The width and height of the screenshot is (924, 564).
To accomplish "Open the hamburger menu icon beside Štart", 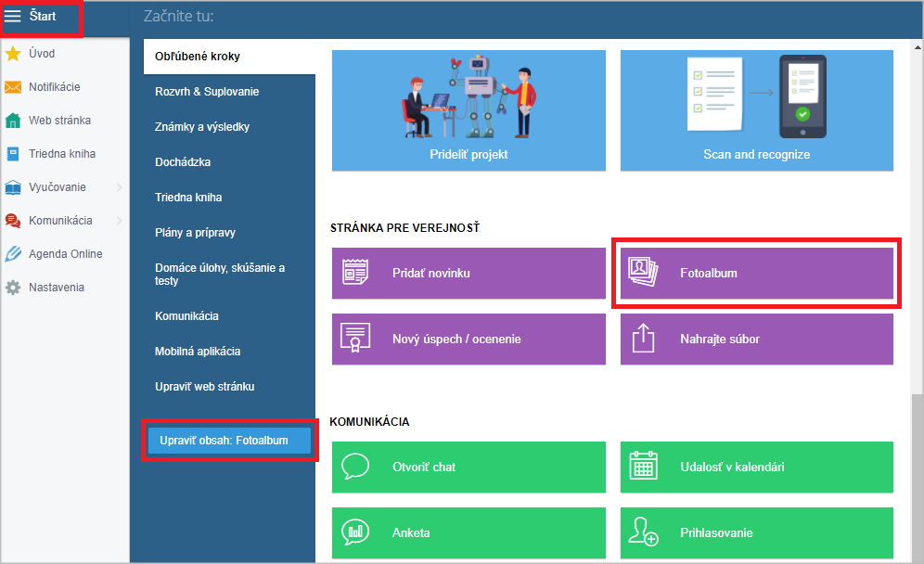I will coord(12,16).
